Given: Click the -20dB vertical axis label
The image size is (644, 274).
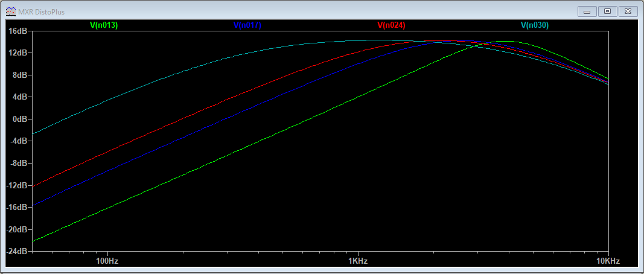Looking at the screenshot, I should point(17,229).
